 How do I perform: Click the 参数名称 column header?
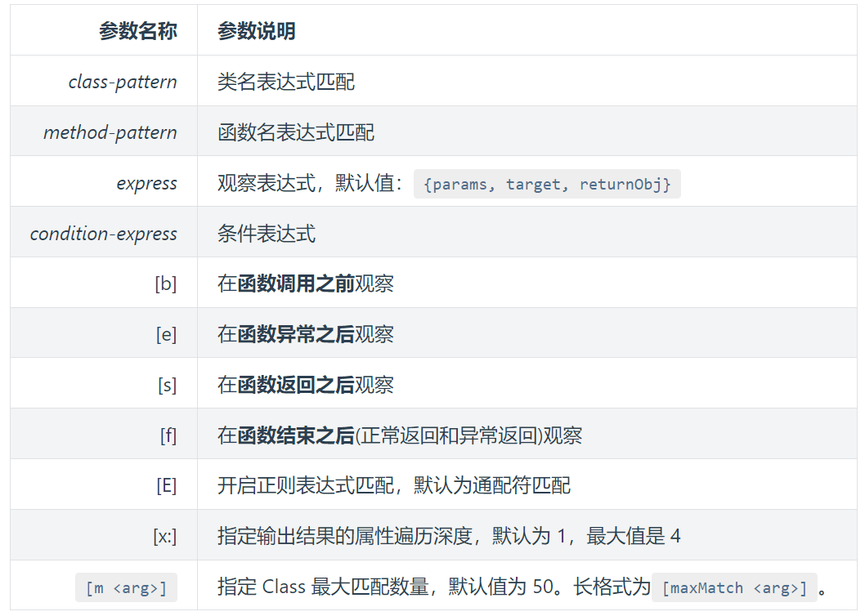[137, 32]
